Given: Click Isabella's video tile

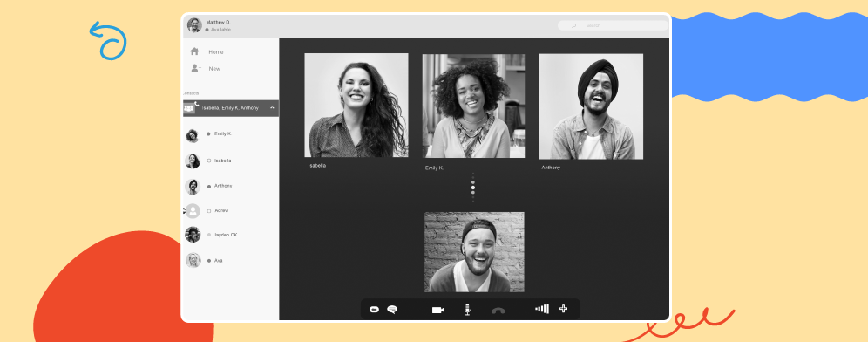Looking at the screenshot, I should 356,106.
